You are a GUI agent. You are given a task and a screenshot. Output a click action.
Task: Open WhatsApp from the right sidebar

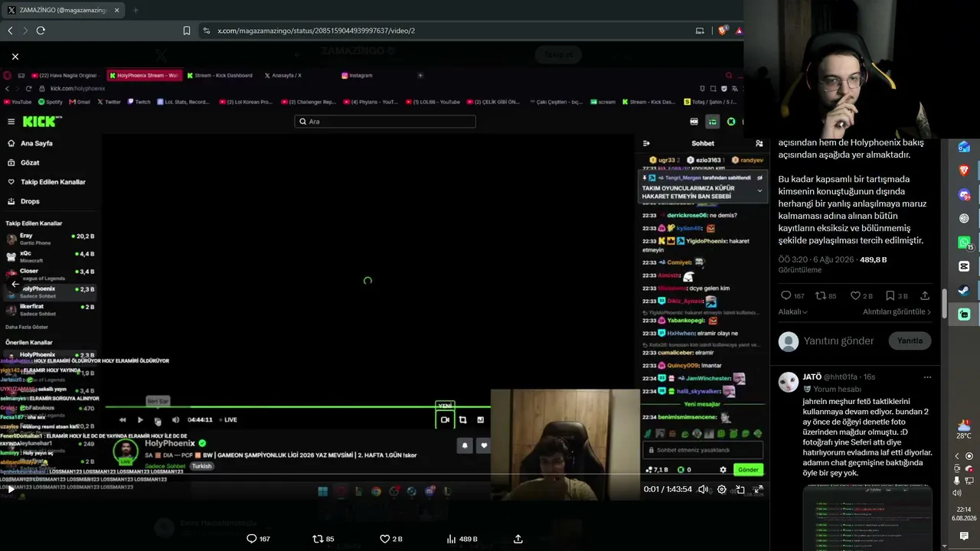click(964, 242)
